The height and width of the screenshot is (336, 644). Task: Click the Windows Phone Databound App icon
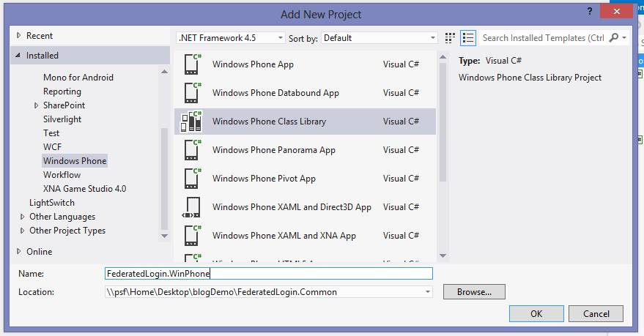pos(192,93)
